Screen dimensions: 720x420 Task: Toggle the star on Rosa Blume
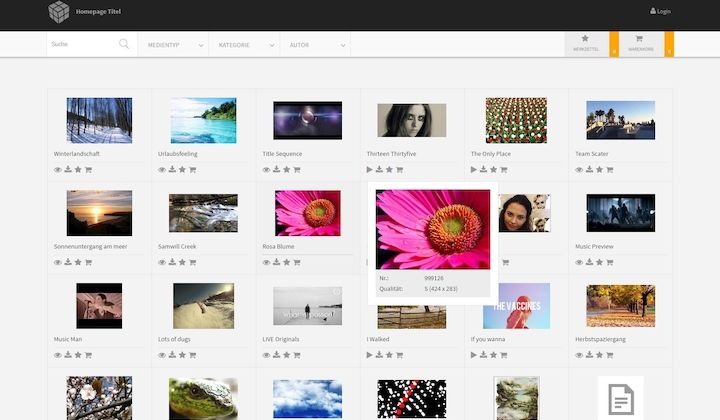click(286, 262)
